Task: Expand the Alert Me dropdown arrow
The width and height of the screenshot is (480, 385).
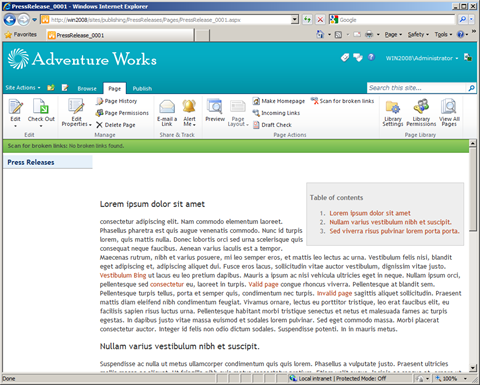Action: (x=194, y=125)
